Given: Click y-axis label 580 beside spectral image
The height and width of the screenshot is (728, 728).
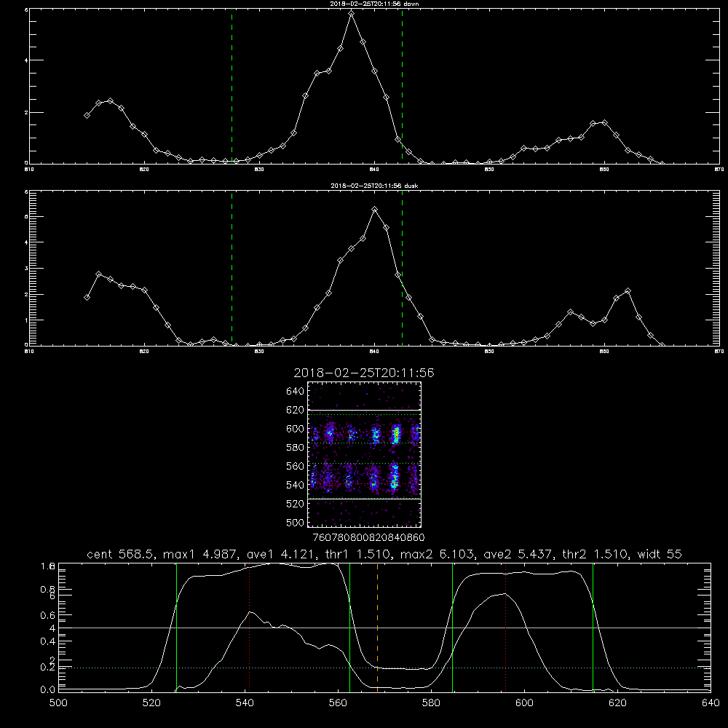Looking at the screenshot, I should coord(296,448).
